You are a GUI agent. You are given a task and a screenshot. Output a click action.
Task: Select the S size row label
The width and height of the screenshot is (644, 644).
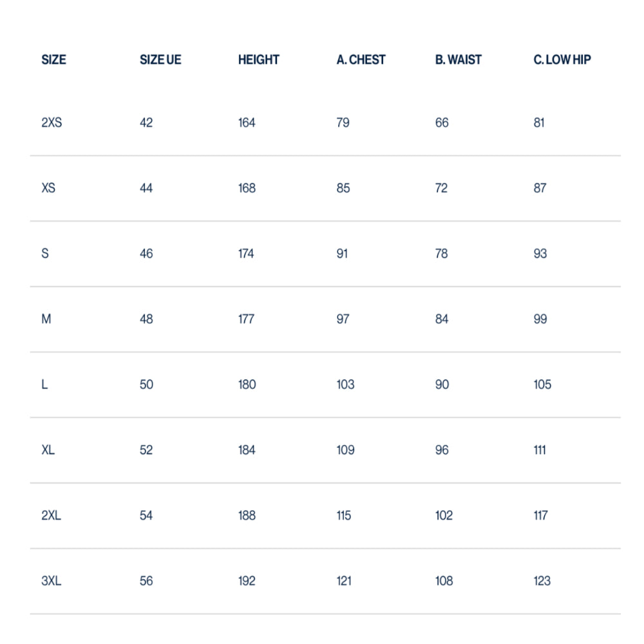click(x=45, y=253)
